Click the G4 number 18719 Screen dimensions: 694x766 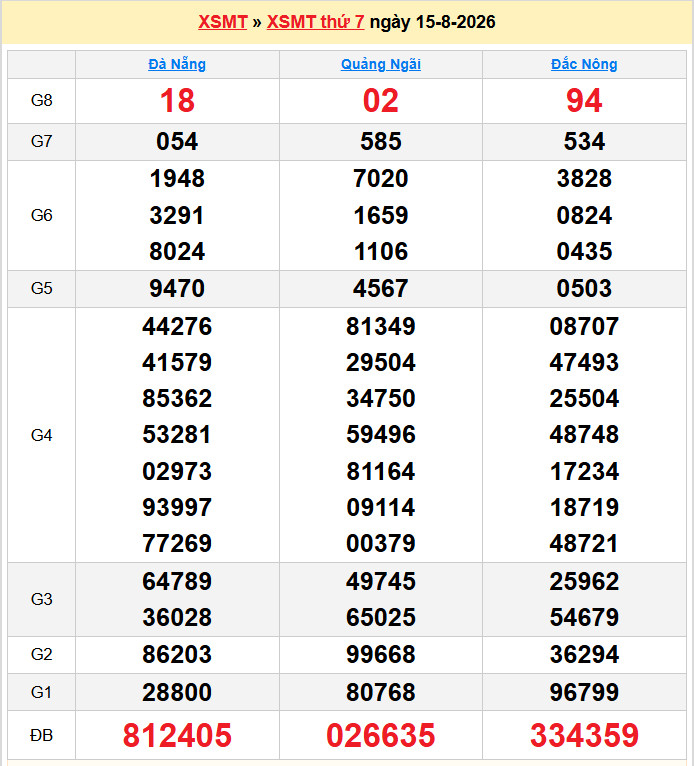584,508
